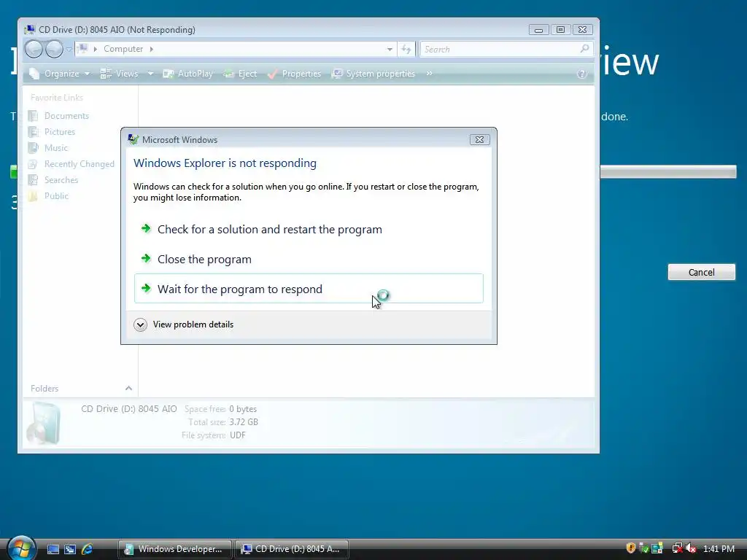Maximize the CD Drive Explorer window
Viewport: 747px width, 560px height.
point(560,29)
